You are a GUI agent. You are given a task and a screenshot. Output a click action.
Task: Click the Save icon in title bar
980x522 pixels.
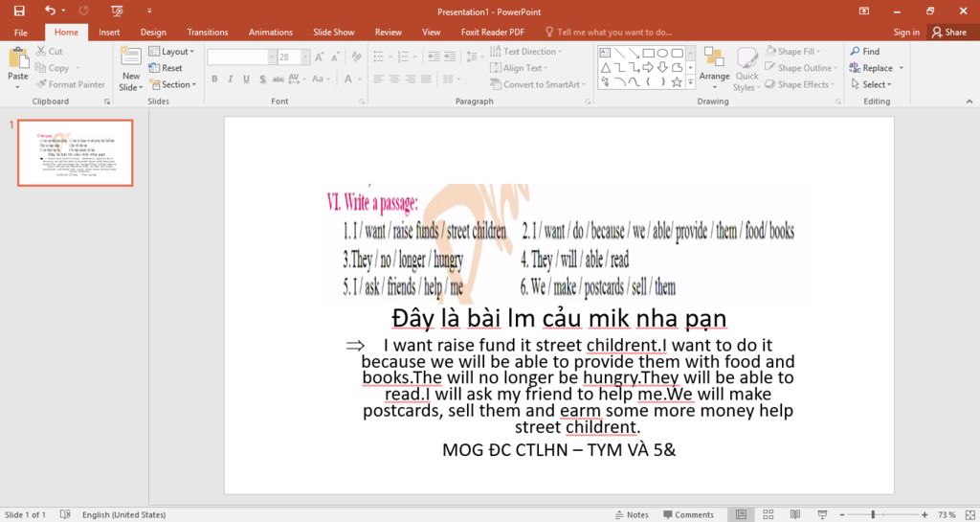pos(19,11)
